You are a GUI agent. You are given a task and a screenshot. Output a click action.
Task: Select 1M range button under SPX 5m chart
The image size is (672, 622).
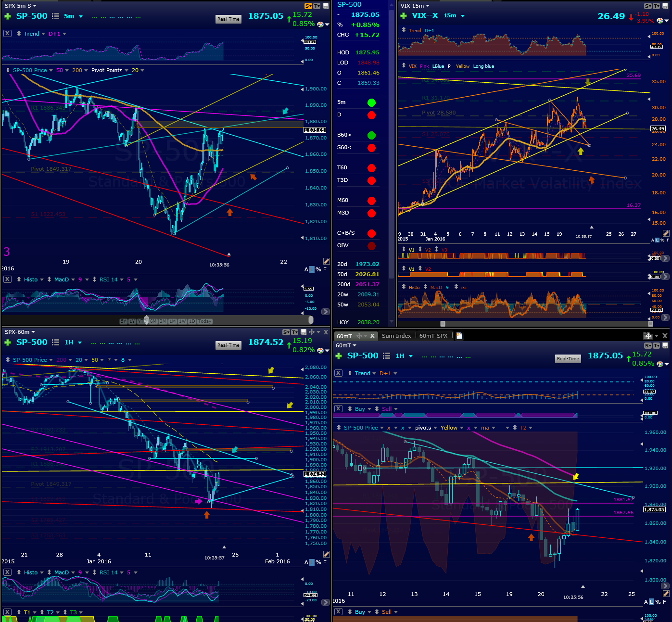(x=172, y=321)
